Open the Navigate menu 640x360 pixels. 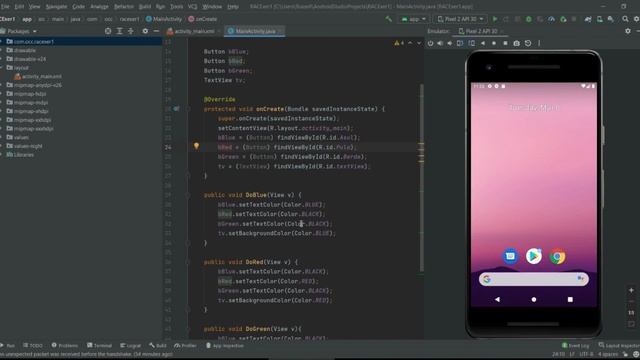tap(56, 7)
